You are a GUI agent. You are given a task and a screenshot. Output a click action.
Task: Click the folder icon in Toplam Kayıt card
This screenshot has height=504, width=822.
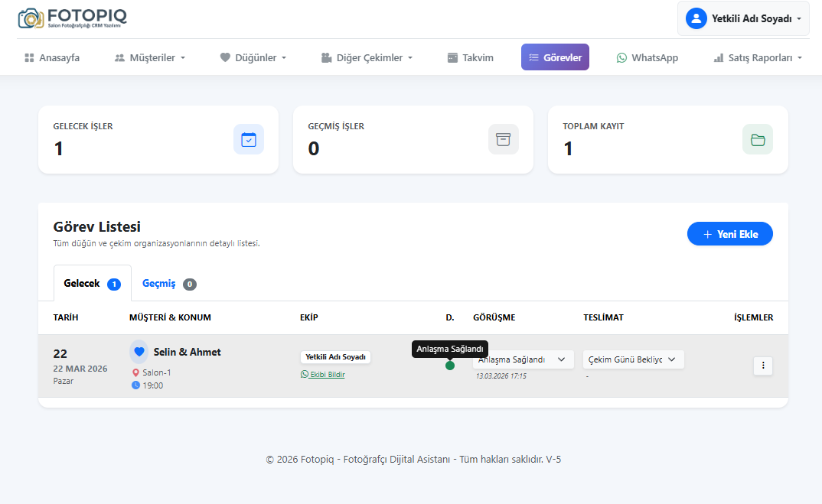point(757,139)
